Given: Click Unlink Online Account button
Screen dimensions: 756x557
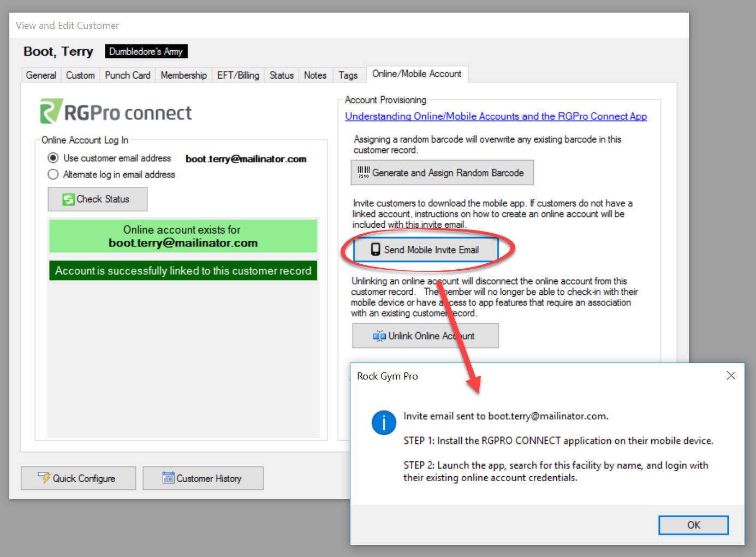Looking at the screenshot, I should click(x=425, y=336).
